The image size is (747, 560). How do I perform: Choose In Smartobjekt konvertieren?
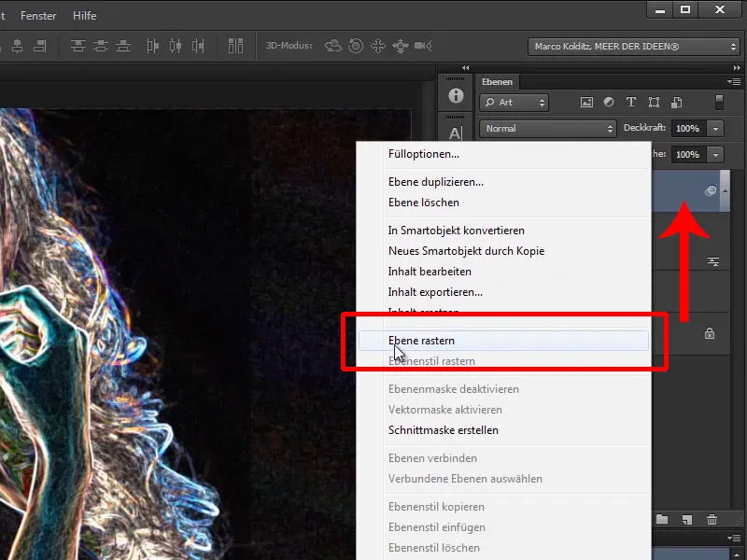[504, 231]
